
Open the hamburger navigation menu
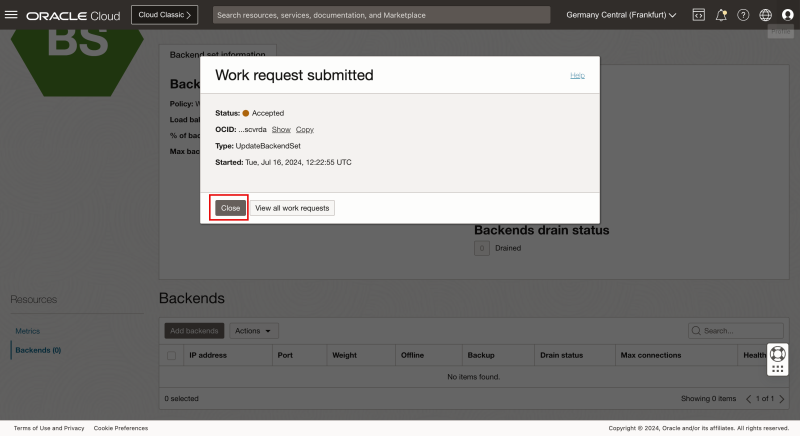(x=13, y=15)
